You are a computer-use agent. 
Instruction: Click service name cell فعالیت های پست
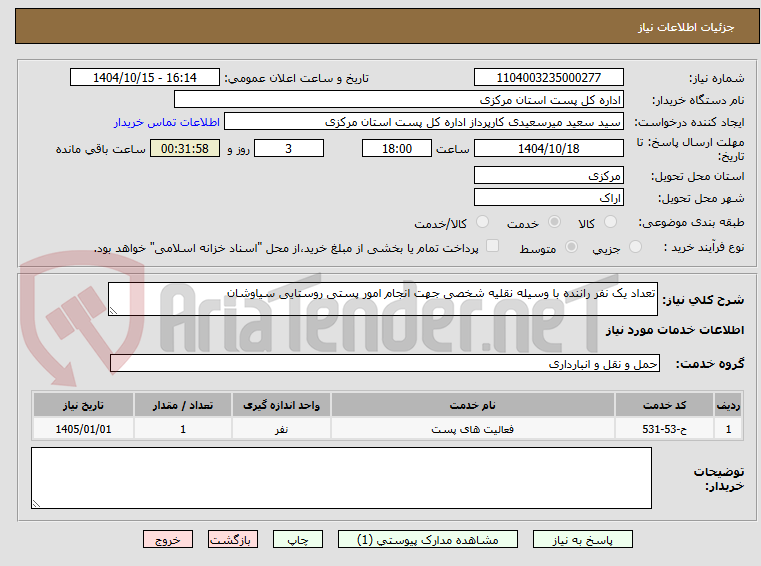(472, 429)
